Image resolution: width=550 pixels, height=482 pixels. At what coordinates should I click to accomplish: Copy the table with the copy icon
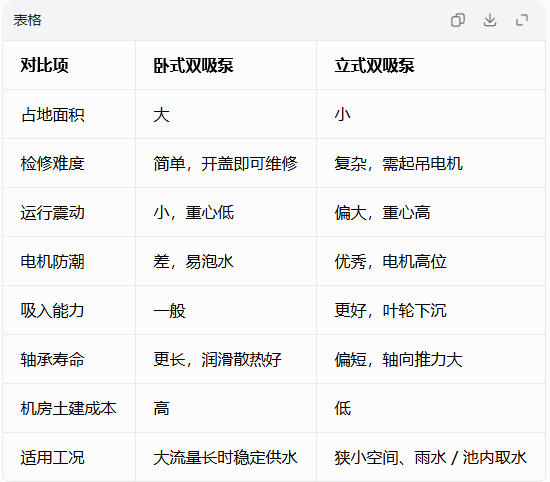(458, 20)
